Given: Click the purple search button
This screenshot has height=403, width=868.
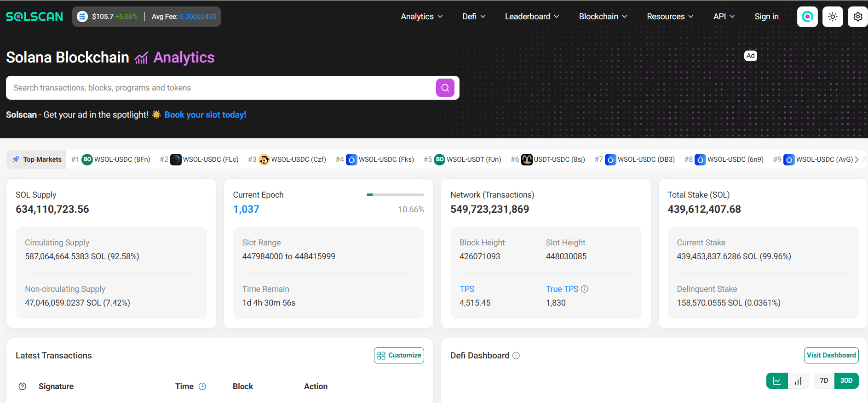Looking at the screenshot, I should [445, 88].
